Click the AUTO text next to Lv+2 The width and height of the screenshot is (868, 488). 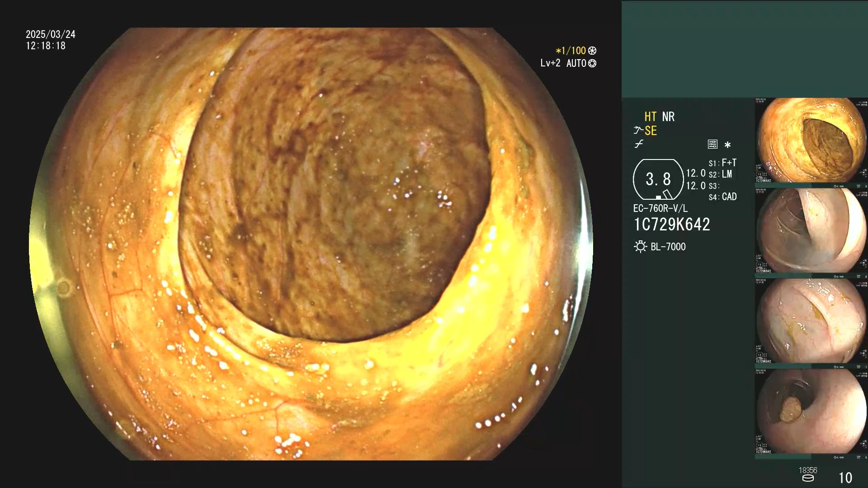click(x=576, y=63)
